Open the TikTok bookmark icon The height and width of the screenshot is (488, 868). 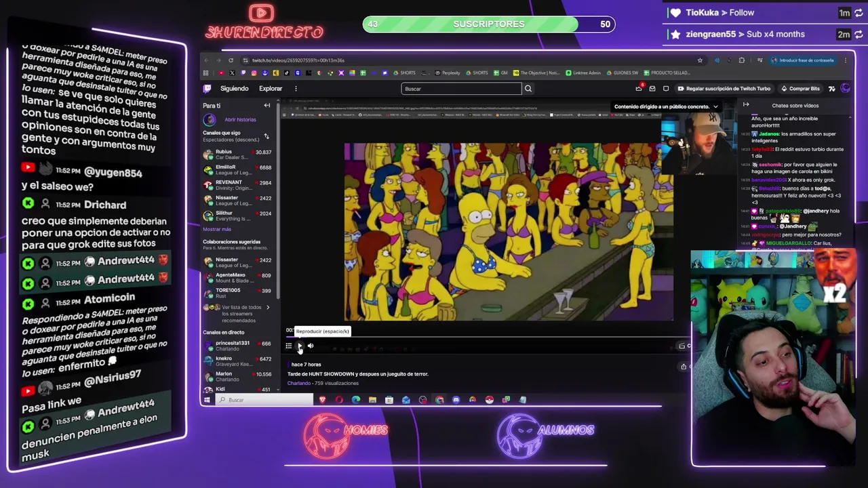click(x=286, y=73)
